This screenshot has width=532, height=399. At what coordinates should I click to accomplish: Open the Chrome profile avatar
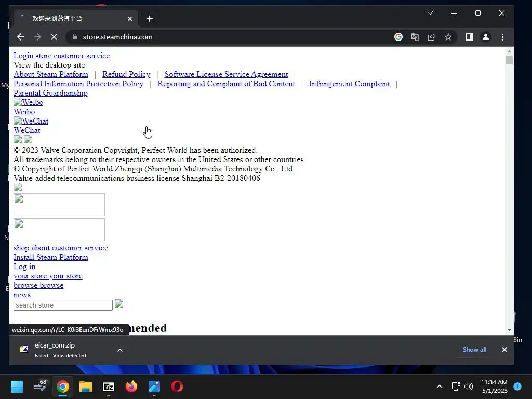pos(486,37)
